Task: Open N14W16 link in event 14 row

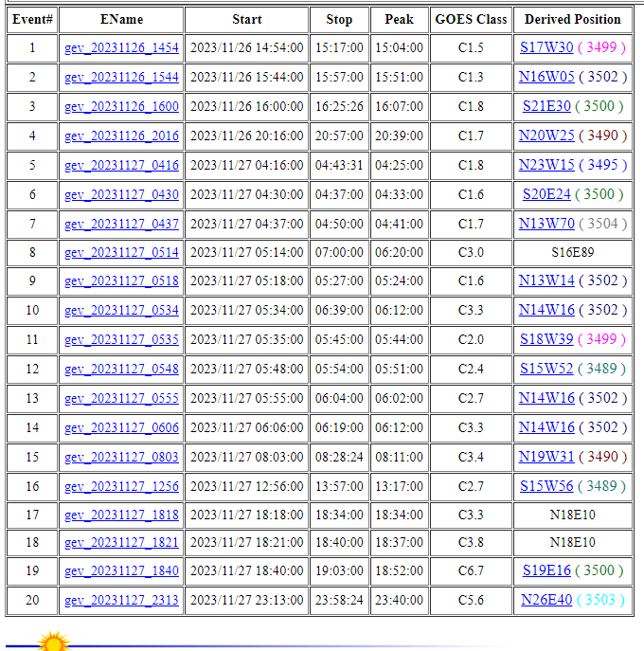Action: (546, 427)
